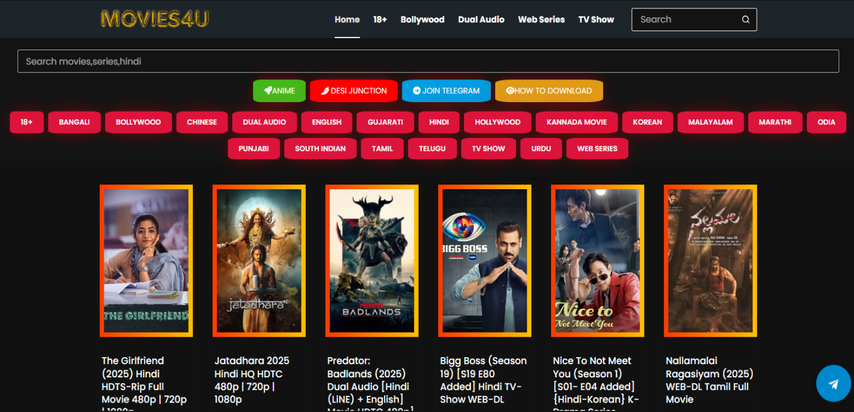Pick the ENGLISH category tag
Viewport: 854px width, 412px height.
[327, 122]
